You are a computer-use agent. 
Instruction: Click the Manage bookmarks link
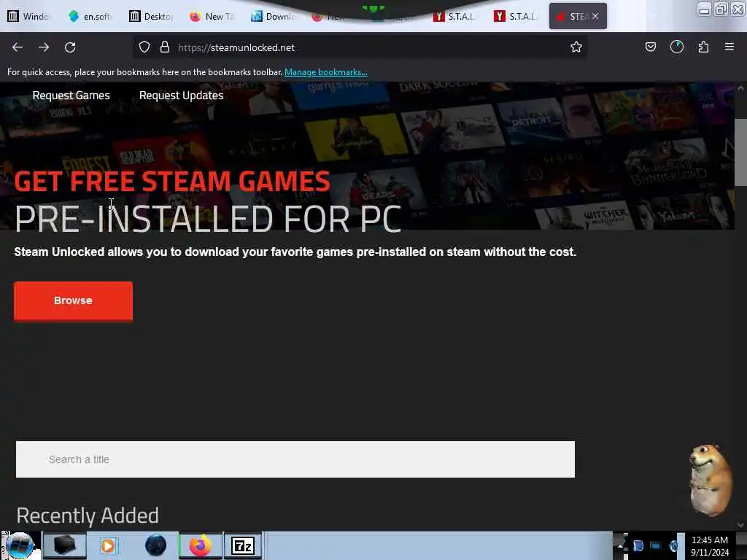point(326,72)
